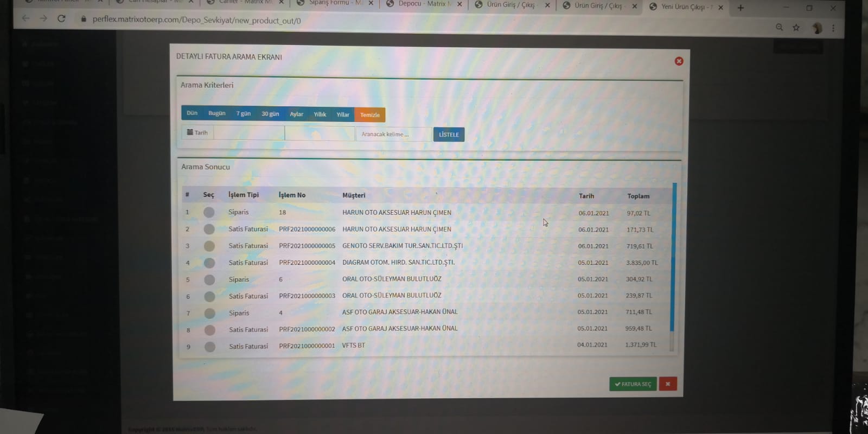Screen dimensions: 868x434
Task: Switch to the Sipariş Formu tab
Action: 331,3
